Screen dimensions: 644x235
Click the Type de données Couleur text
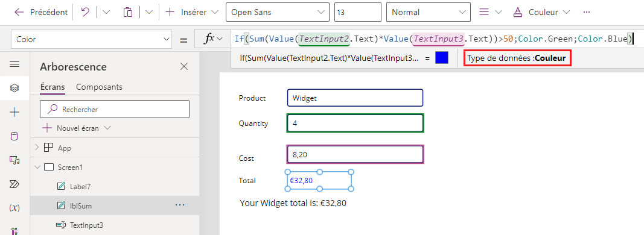517,58
